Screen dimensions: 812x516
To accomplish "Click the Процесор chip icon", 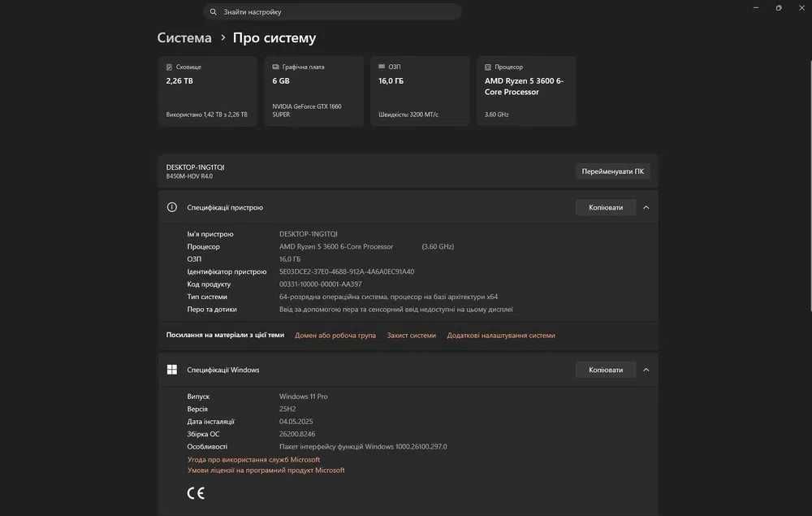I will click(x=488, y=67).
